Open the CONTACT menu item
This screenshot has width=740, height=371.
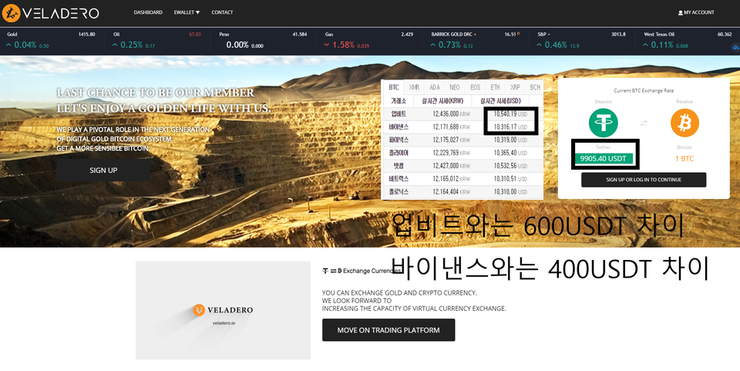[222, 12]
